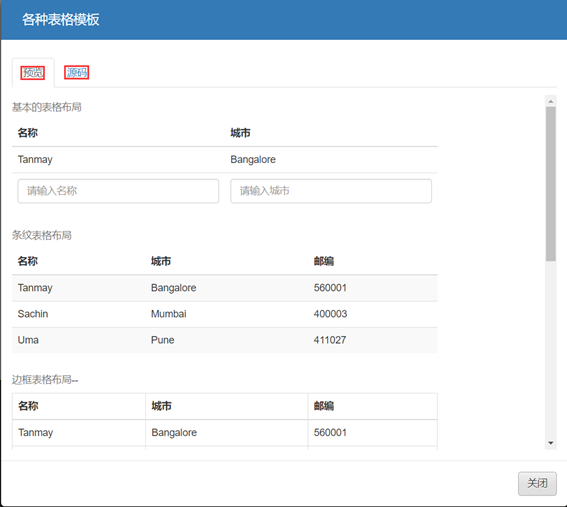
Task: Click the vertical scrollbar thumb
Action: [x=551, y=184]
